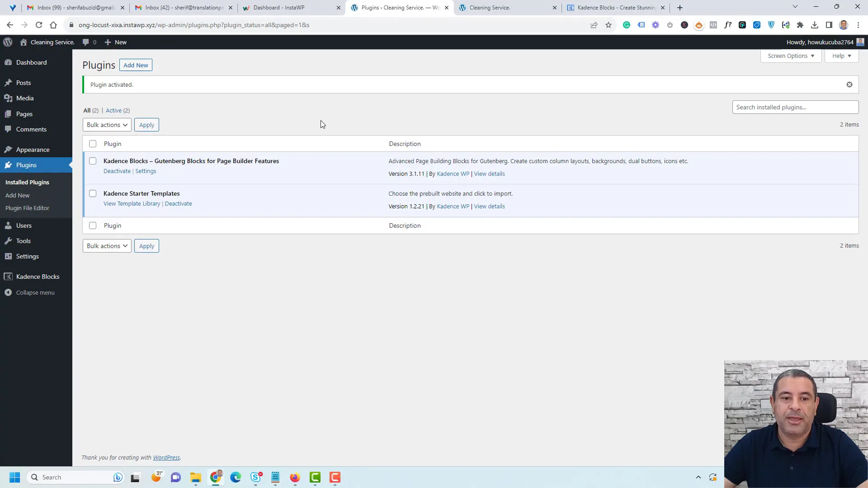This screenshot has width=868, height=488.
Task: Expand the Bulk actions dropdown menu
Action: 107,125
